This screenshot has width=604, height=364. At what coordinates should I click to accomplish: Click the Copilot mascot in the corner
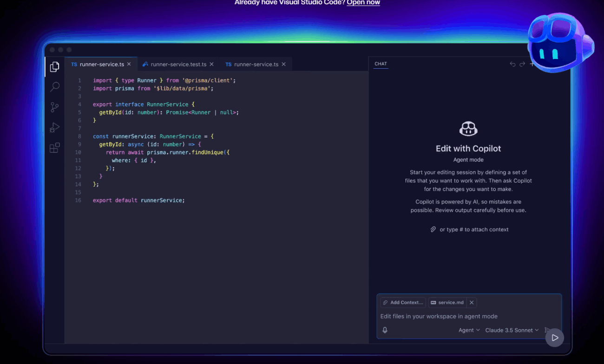click(560, 43)
